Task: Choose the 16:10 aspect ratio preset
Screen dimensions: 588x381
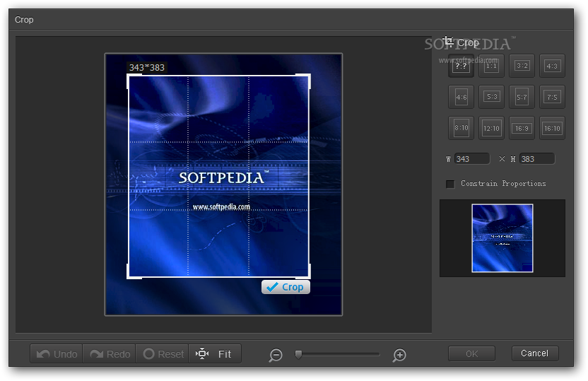Action: point(552,128)
